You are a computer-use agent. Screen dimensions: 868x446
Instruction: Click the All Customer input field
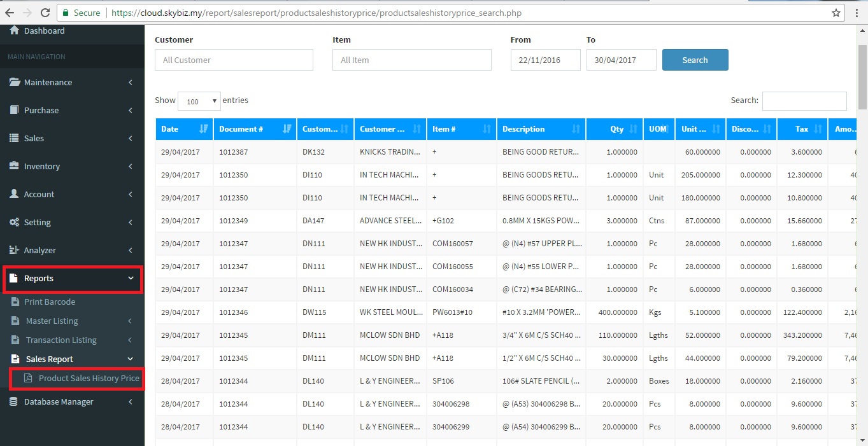[234, 60]
